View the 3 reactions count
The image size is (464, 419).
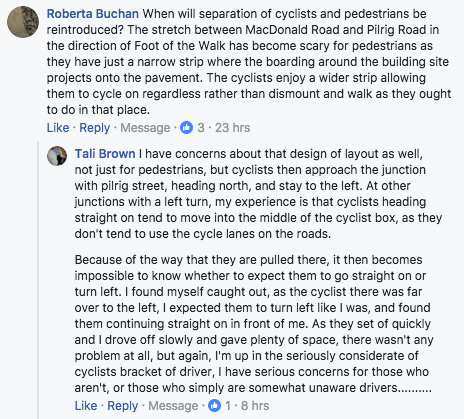pyautogui.click(x=201, y=128)
